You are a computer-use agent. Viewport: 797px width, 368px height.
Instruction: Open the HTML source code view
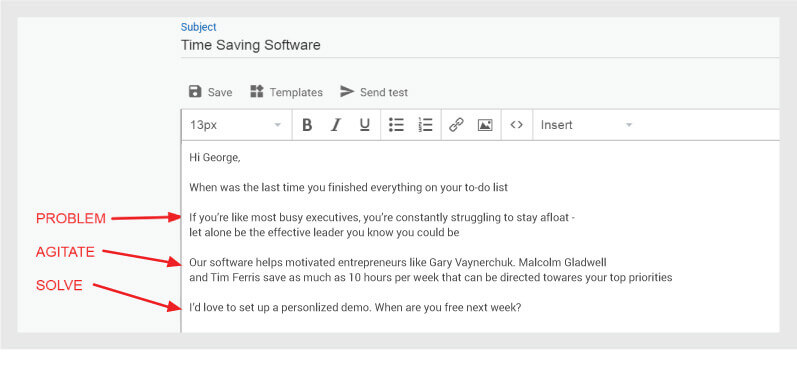tap(516, 125)
